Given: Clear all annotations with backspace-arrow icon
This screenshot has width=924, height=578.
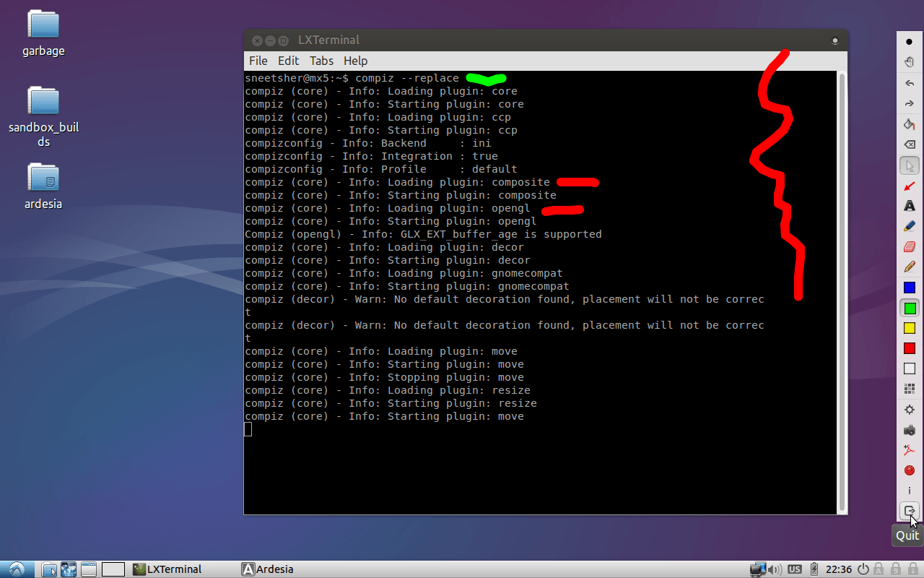Looking at the screenshot, I should (x=910, y=144).
